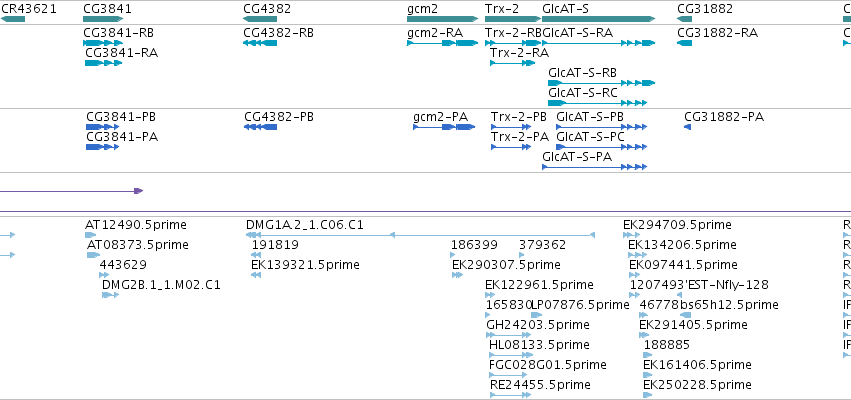The height and width of the screenshot is (400, 851).
Task: Select the long EST DMG1A.2_1.C06.C1
Action: pos(304,225)
